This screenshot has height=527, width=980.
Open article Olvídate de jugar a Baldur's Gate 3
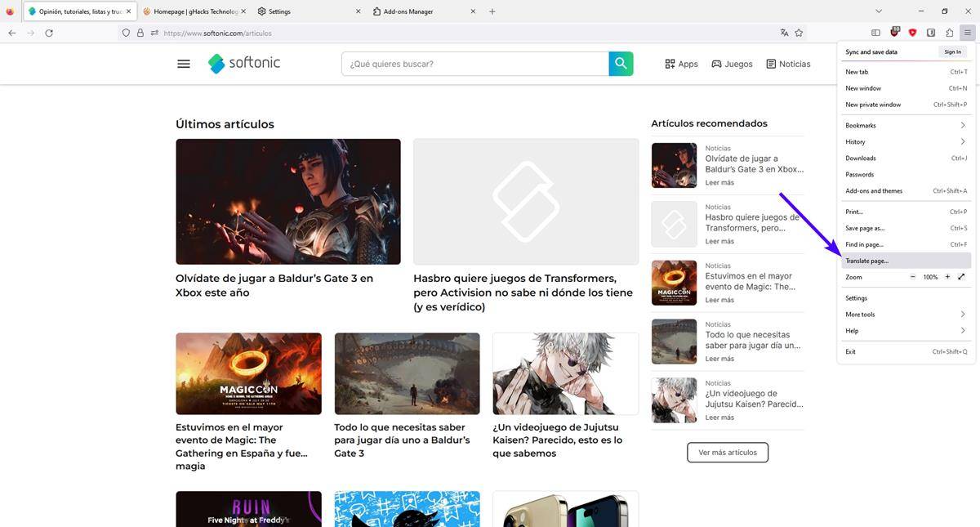click(x=274, y=285)
